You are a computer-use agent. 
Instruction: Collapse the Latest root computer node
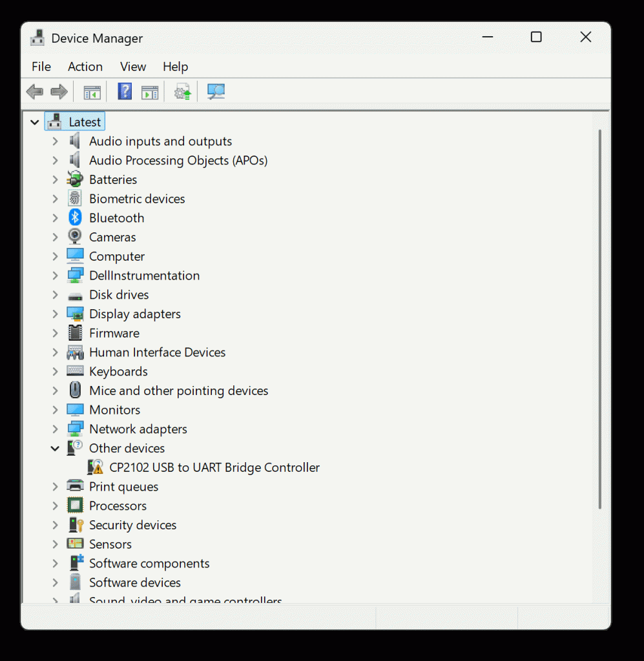coord(35,122)
